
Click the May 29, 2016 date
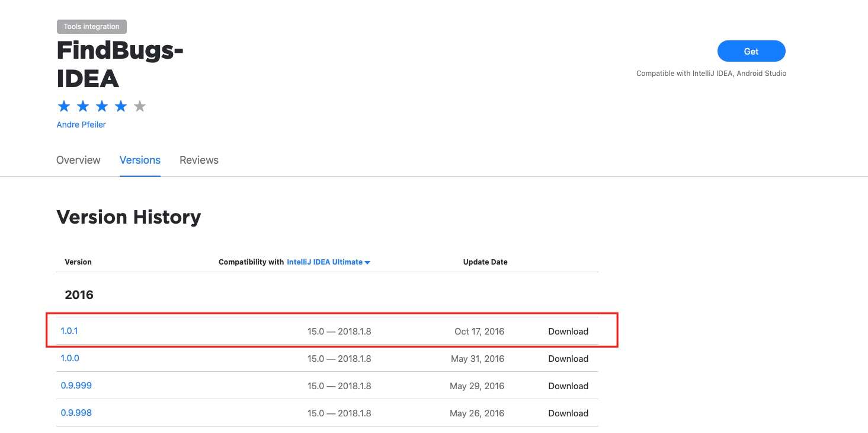[x=477, y=386]
